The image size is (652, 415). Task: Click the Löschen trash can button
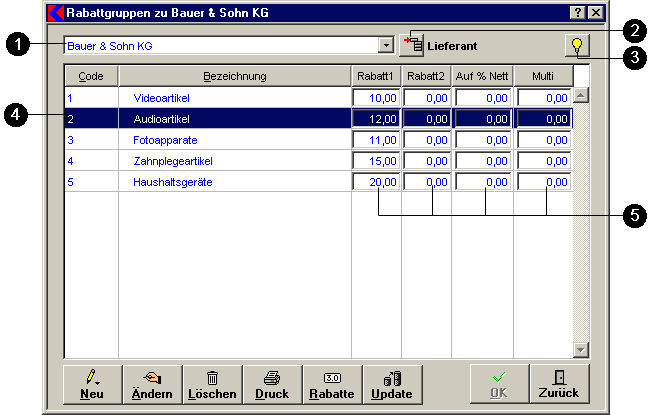[212, 383]
